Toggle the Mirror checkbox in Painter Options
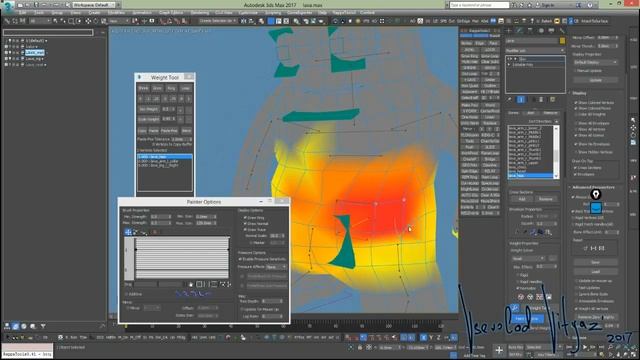The width and height of the screenshot is (640, 360). click(x=128, y=308)
